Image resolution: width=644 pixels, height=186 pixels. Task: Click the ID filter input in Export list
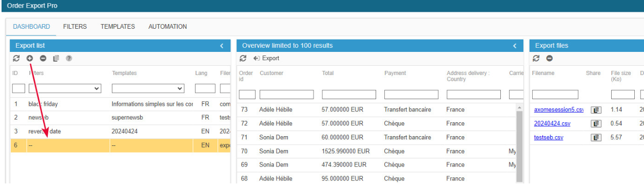tap(18, 88)
